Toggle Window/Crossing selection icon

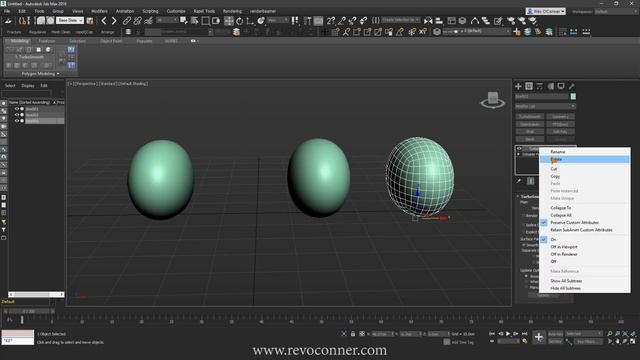pyautogui.click(x=216, y=20)
